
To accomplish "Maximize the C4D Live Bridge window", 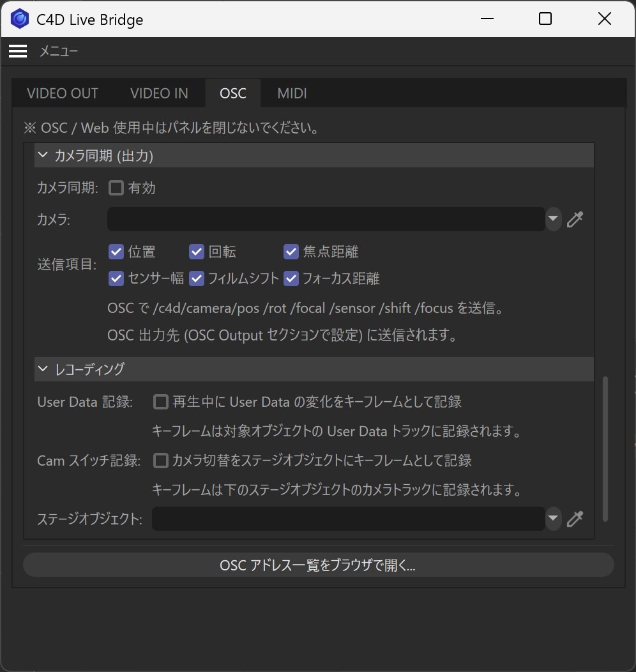I will (x=545, y=19).
